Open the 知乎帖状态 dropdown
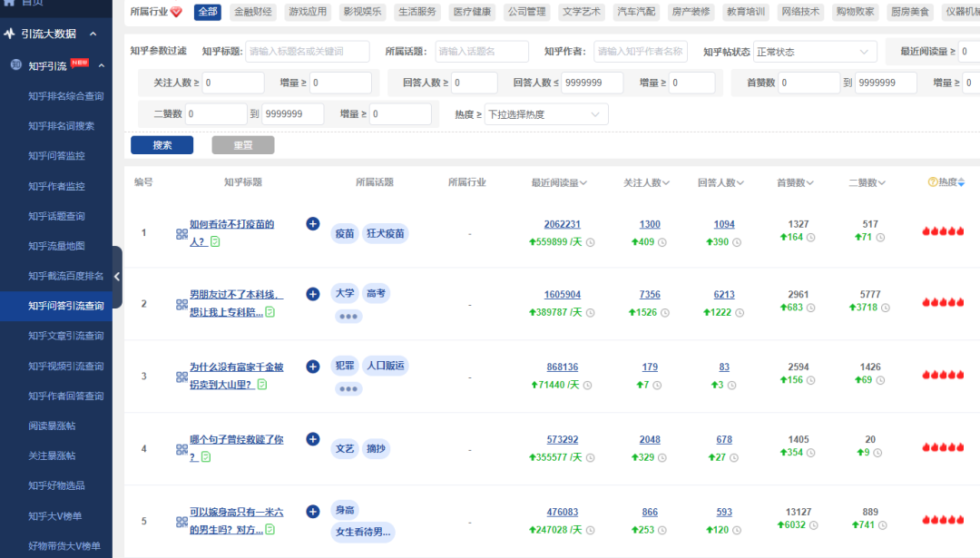980x558 pixels. 815,52
